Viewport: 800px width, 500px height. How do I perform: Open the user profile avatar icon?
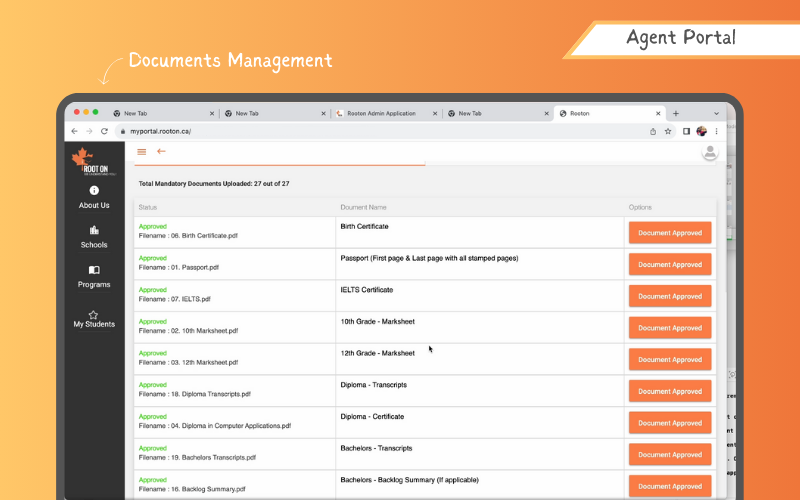tap(710, 152)
